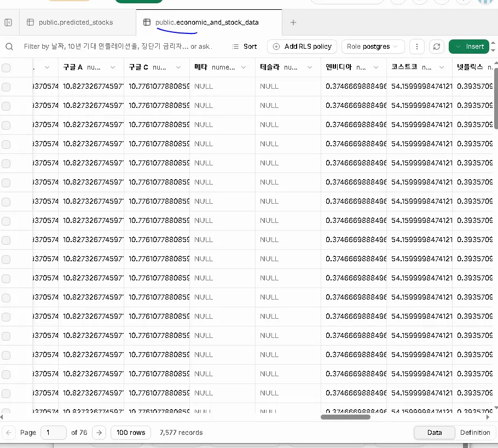498x448 pixels.
Task: Focus the Filter by search field
Action: pos(118,47)
